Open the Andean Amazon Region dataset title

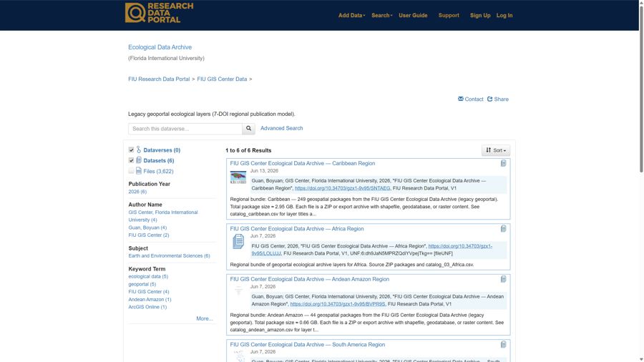[x=309, y=279]
